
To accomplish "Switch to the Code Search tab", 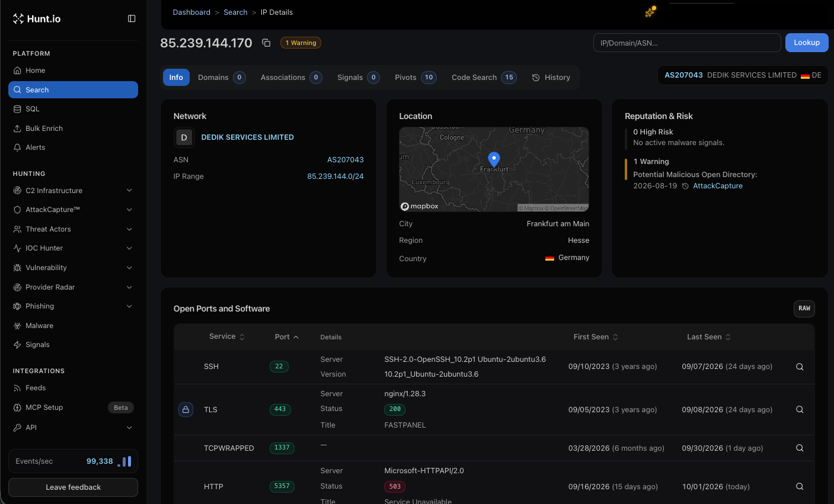I will click(x=484, y=78).
